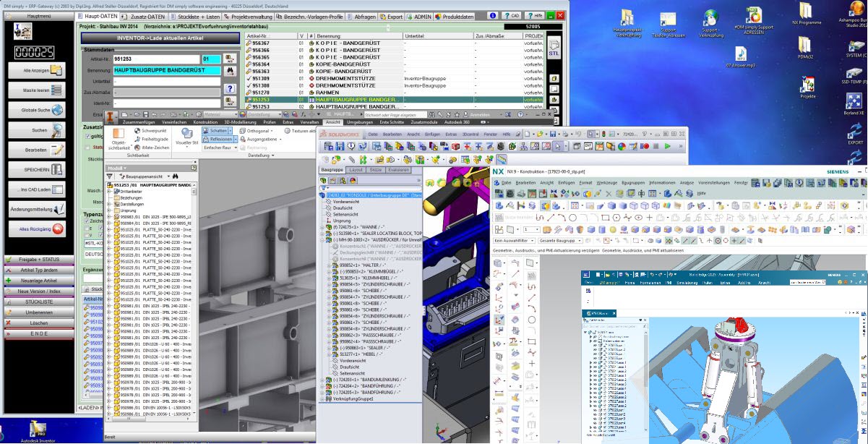This screenshot has height=444, width=868.
Task: Click the Objektsichtbarkeit icon in Inventor ribbon
Action: [x=119, y=137]
